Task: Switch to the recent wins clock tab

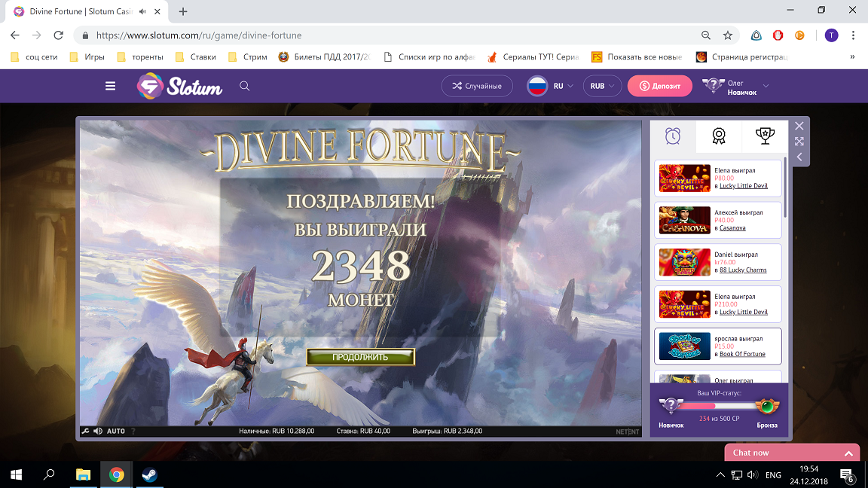Action: point(673,136)
